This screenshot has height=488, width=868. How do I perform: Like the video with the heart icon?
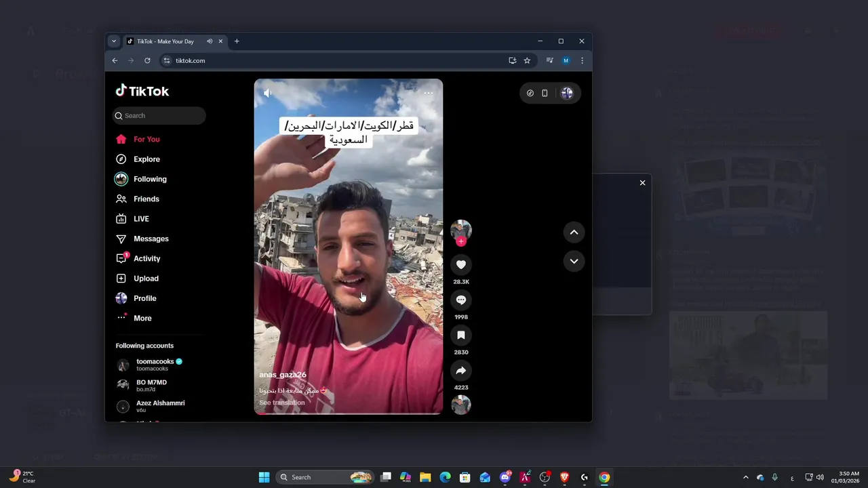461,264
